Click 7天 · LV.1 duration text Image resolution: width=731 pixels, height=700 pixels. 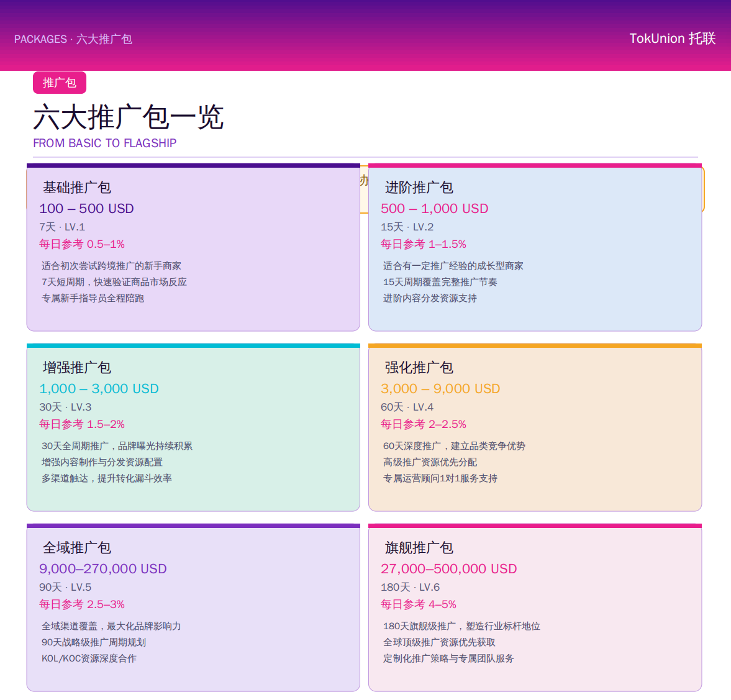[62, 227]
